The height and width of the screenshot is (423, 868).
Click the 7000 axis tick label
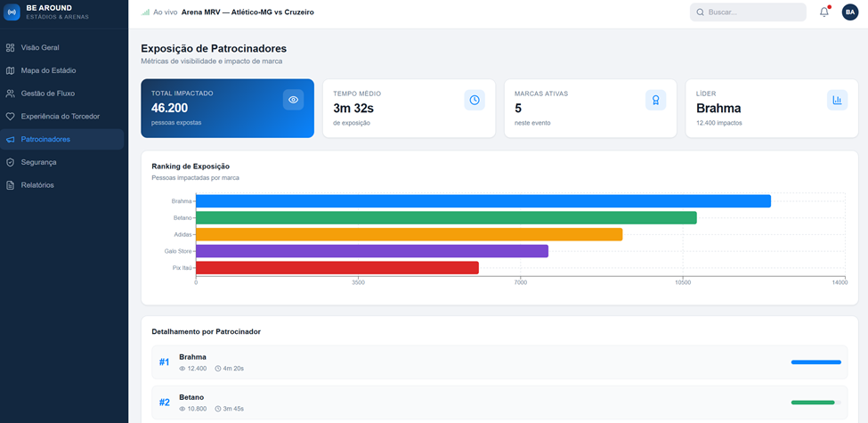(521, 283)
